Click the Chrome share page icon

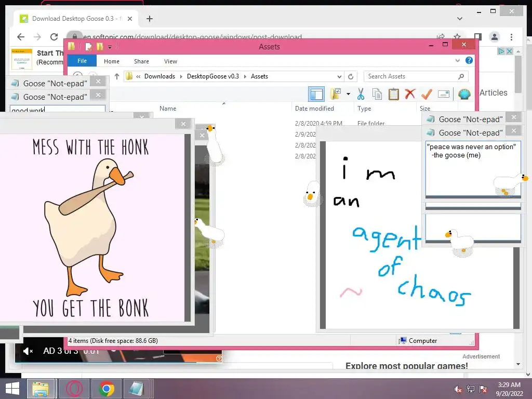click(441, 37)
